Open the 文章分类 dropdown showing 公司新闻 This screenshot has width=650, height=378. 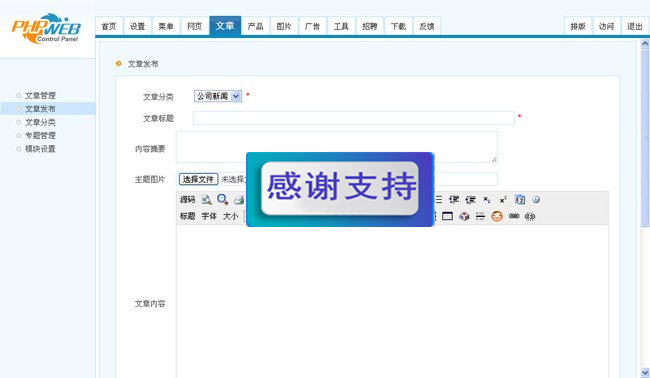[x=218, y=96]
